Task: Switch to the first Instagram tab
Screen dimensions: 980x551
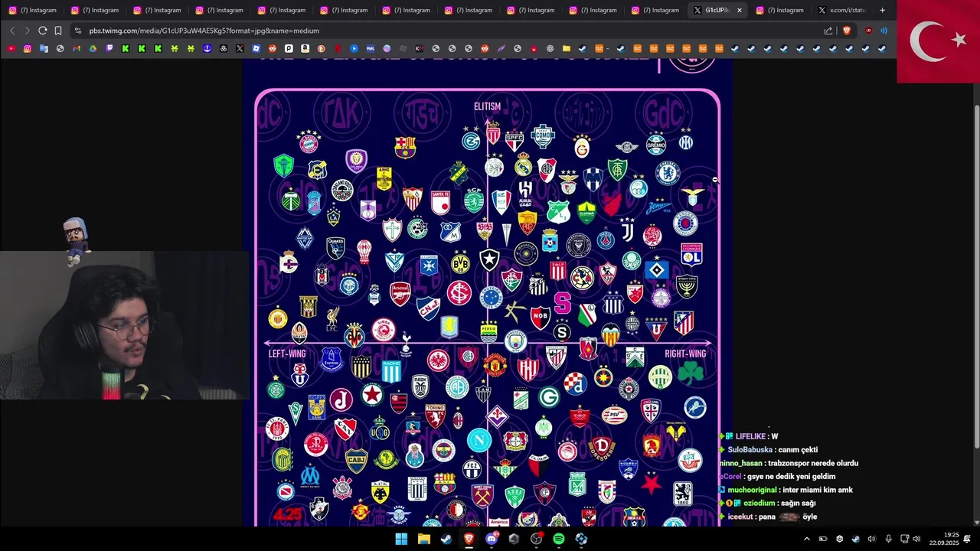Action: pos(33,10)
